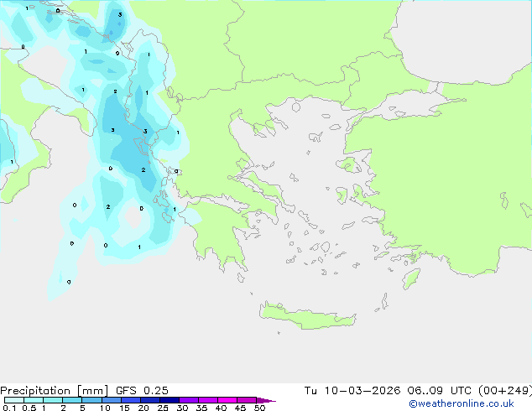Click the '35' legend scale label
Image resolution: width=532 pixels, height=411 pixels.
pyautogui.click(x=201, y=408)
